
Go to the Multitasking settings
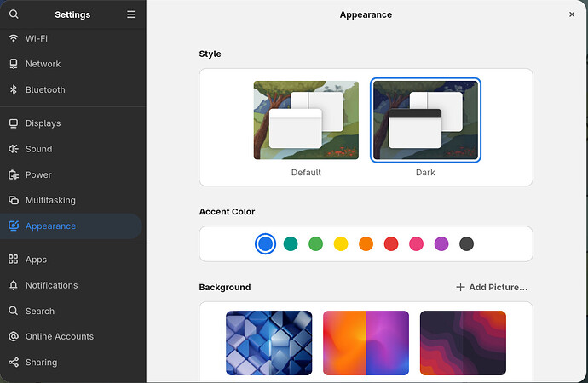coord(50,200)
